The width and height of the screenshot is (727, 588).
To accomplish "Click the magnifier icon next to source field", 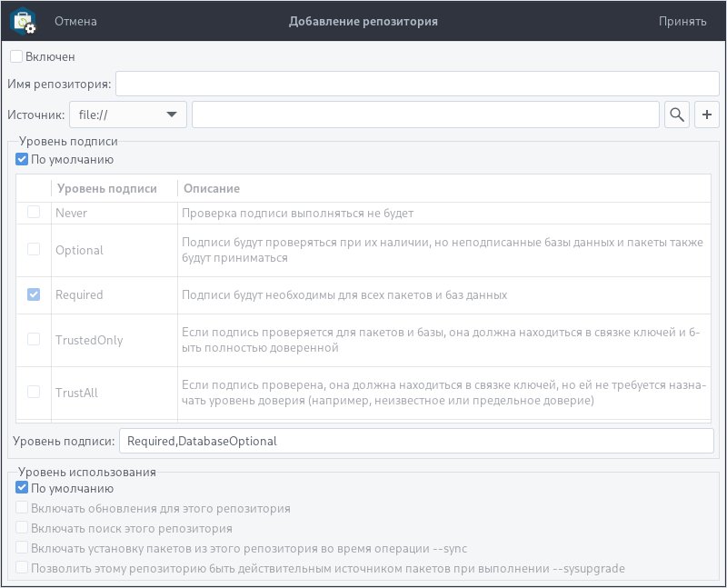I will point(677,114).
